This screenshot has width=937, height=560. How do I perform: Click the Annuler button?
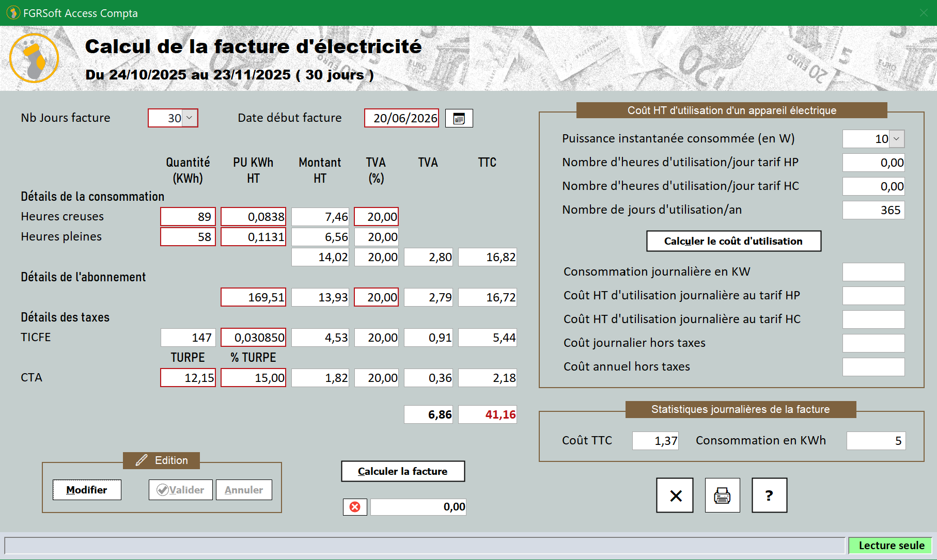click(244, 490)
